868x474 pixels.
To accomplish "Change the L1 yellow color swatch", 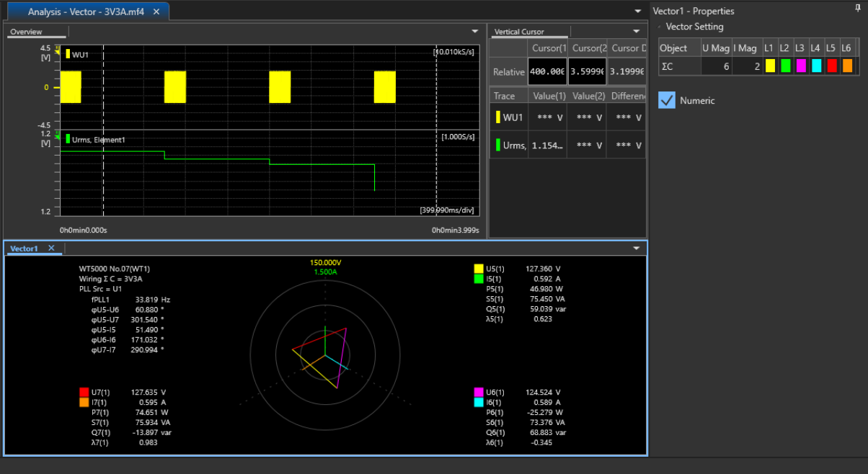I will click(770, 66).
